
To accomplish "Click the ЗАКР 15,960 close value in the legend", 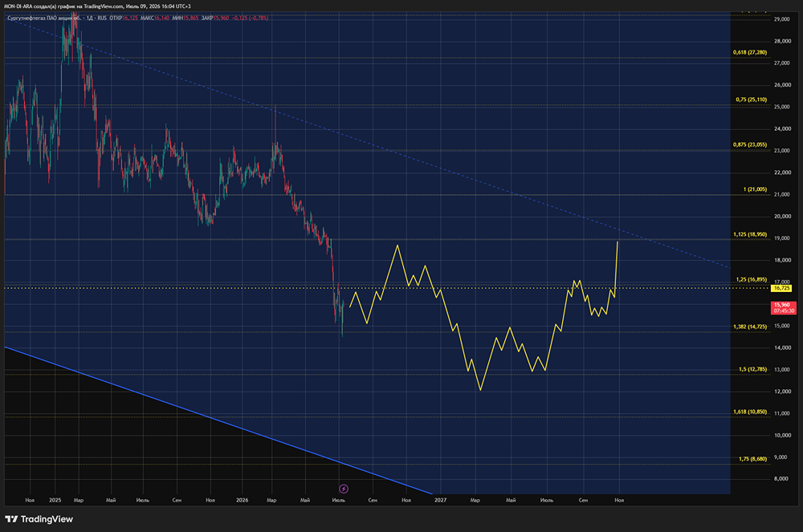I will [215, 18].
